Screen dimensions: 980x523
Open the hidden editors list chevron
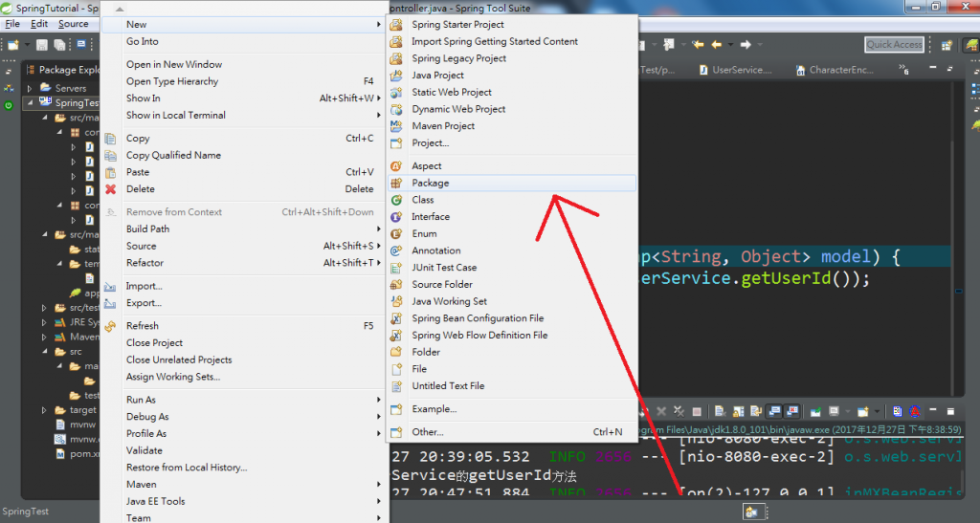[903, 69]
